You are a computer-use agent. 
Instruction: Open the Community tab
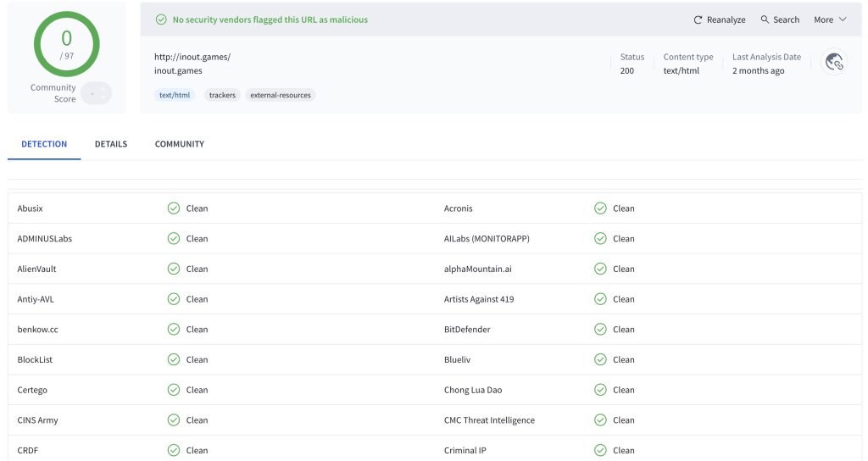[179, 144]
